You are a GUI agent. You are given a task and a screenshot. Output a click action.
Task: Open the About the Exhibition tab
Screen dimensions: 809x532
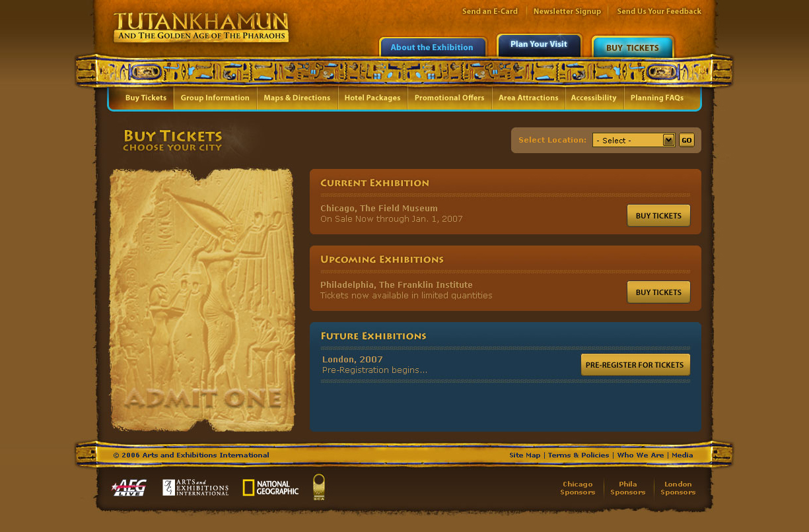coord(433,48)
